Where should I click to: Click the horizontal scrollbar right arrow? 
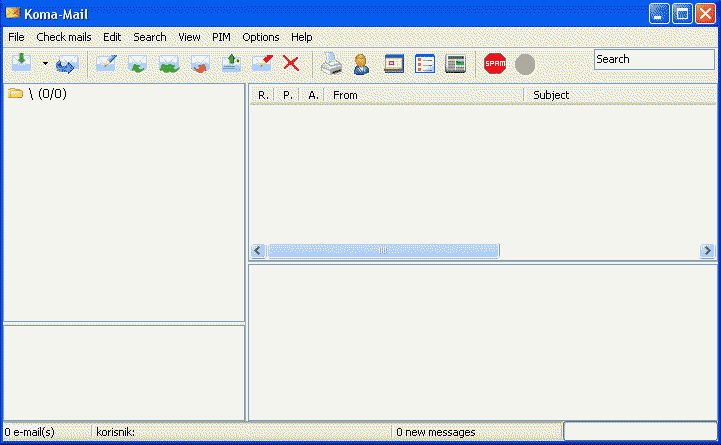[707, 251]
